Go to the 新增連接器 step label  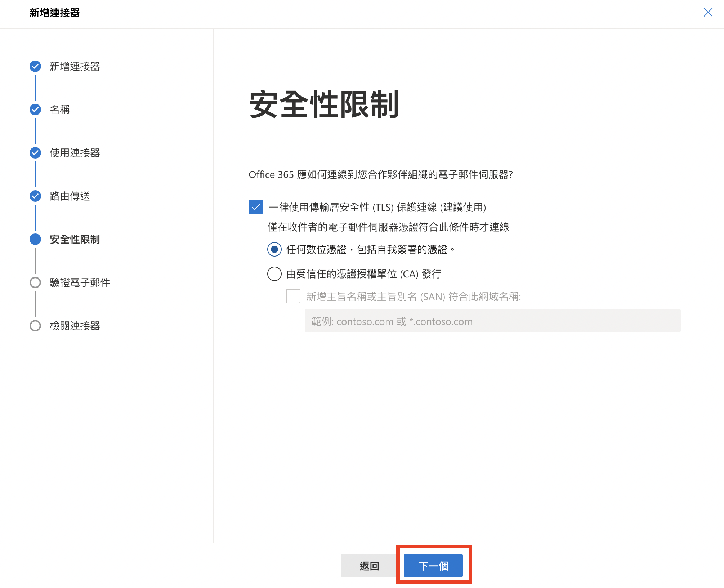tap(75, 67)
